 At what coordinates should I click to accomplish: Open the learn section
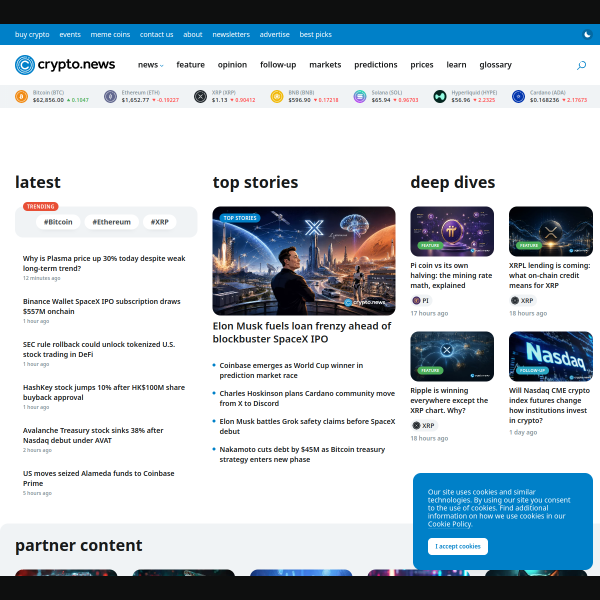457,65
